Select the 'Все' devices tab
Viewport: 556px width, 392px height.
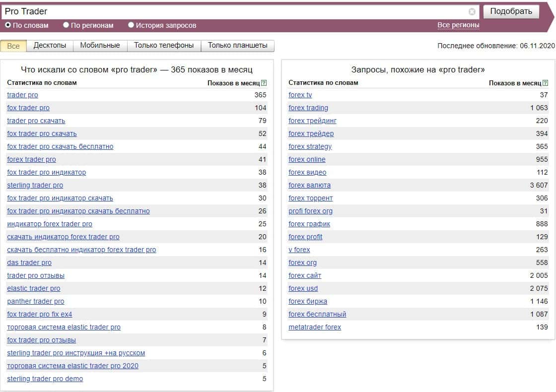(13, 46)
